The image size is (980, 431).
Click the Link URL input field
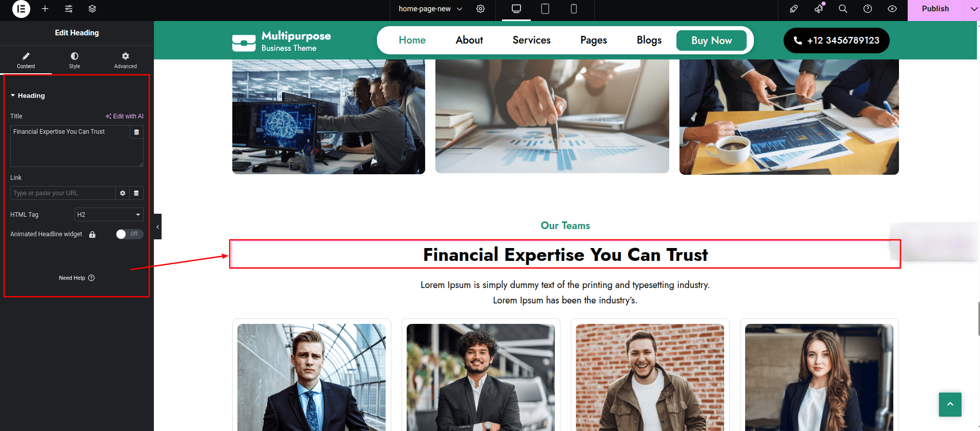[63, 193]
